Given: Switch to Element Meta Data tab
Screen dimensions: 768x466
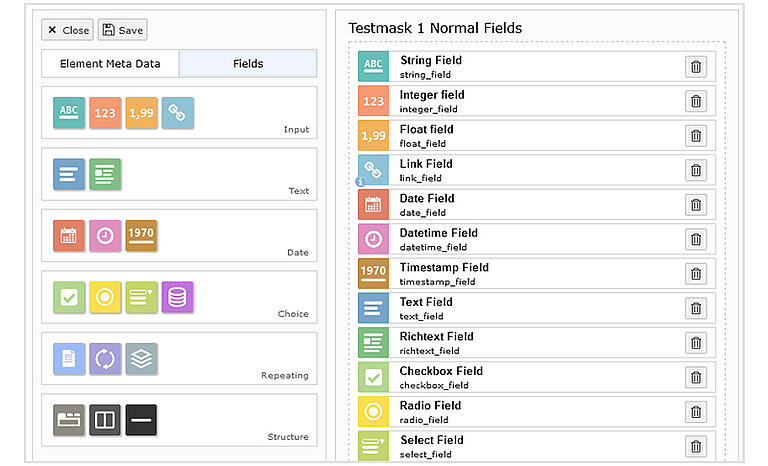Looking at the screenshot, I should [110, 64].
